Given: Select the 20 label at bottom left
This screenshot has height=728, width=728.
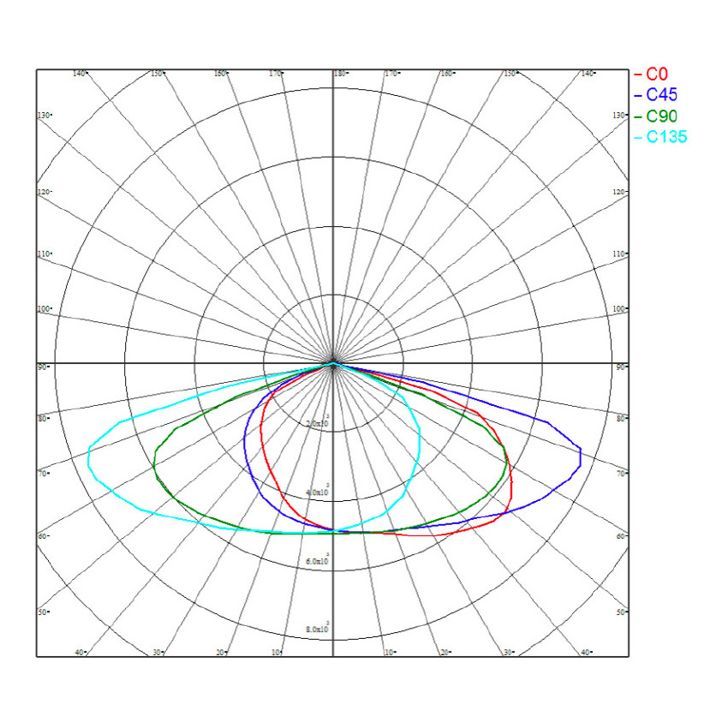Looking at the screenshot, I should [222, 653].
